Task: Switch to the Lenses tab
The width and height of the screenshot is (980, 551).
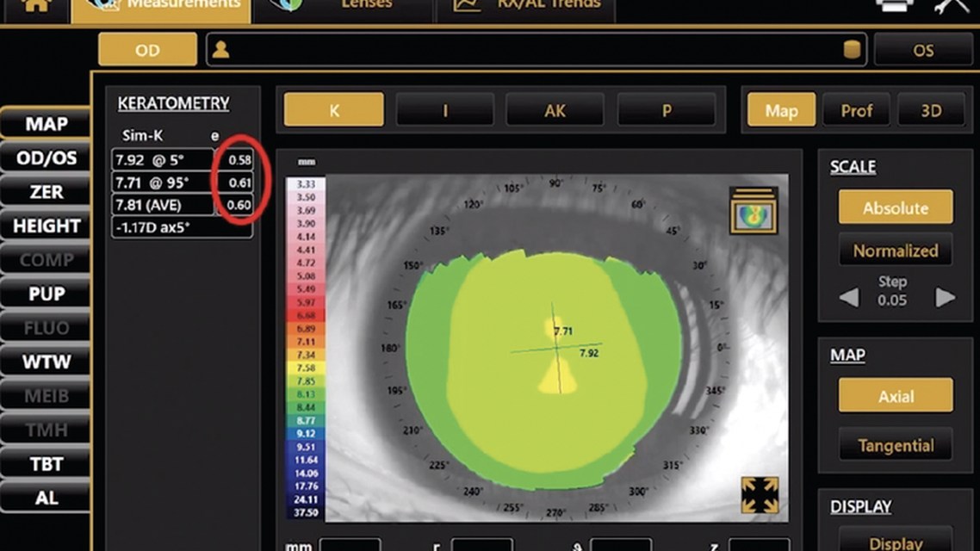Action: (x=343, y=10)
